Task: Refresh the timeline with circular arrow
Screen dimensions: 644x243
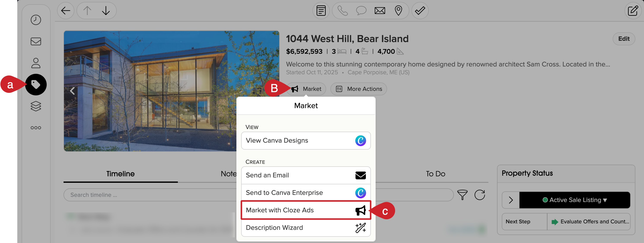Action: [x=480, y=195]
